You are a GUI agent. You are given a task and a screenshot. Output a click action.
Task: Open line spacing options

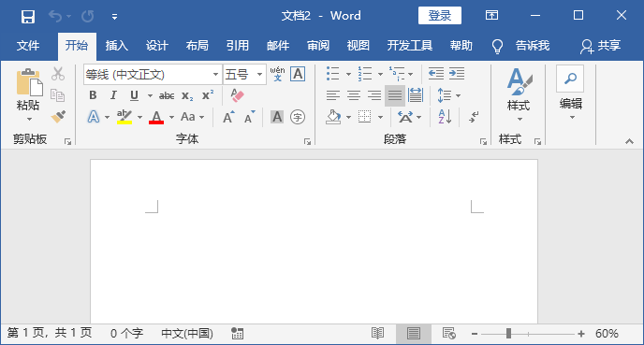point(448,95)
